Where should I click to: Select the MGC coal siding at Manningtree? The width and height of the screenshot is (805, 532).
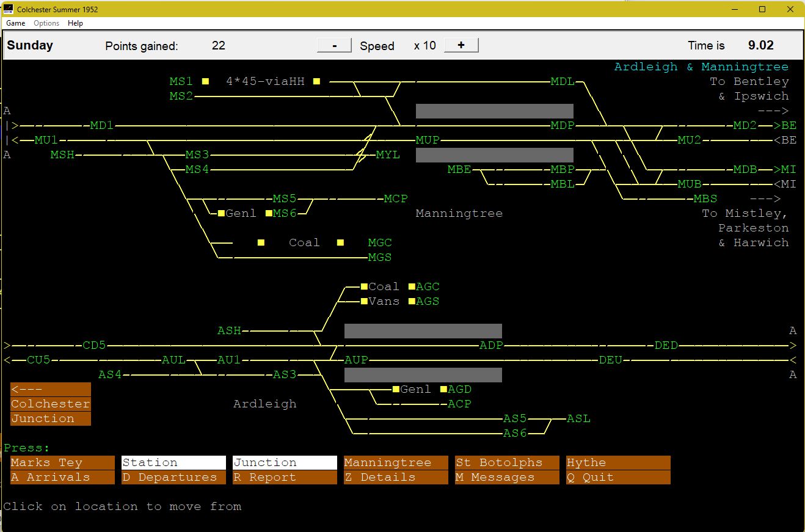379,242
